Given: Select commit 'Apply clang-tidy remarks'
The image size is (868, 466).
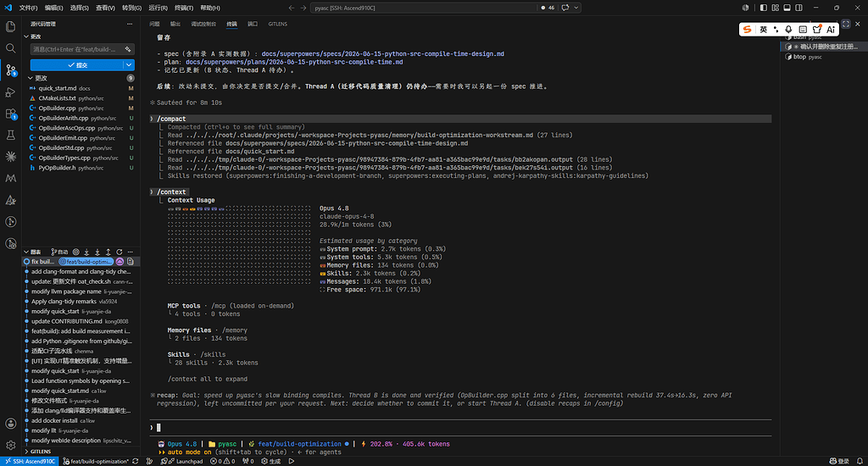Looking at the screenshot, I should click(x=81, y=302).
